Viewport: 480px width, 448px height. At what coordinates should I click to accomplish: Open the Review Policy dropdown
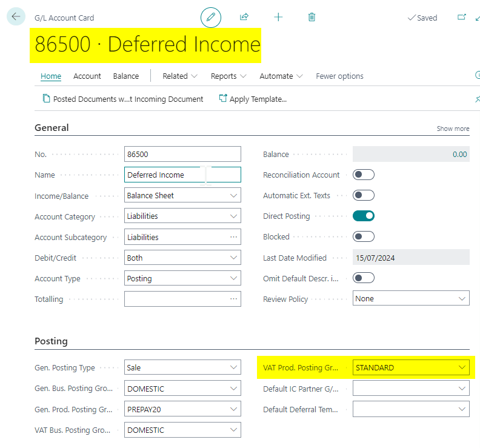click(x=462, y=299)
